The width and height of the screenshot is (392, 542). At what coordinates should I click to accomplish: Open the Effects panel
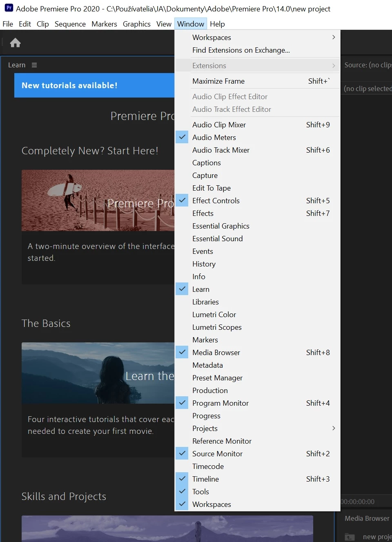point(257,213)
